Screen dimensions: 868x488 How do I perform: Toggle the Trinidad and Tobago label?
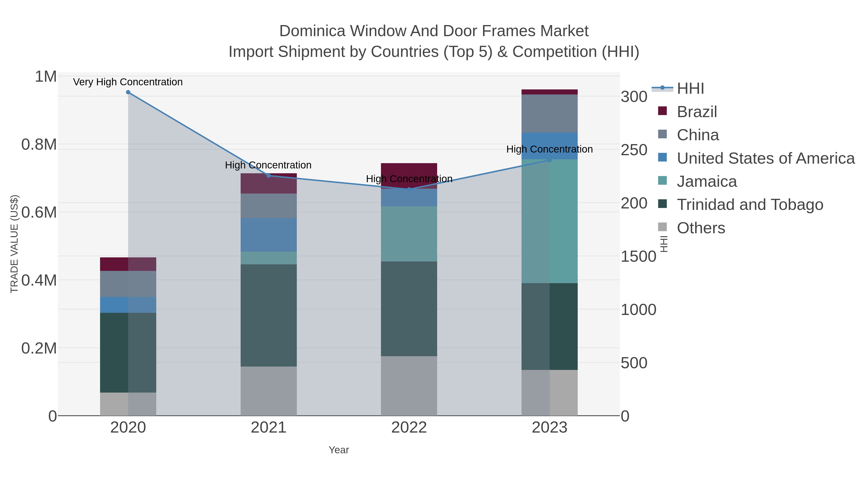click(x=750, y=205)
